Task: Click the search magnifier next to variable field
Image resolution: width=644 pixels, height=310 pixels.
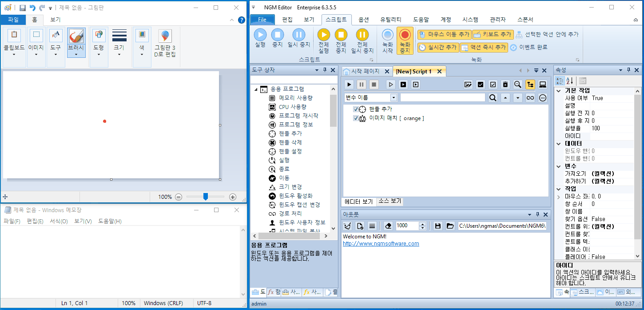Action: 493,98
